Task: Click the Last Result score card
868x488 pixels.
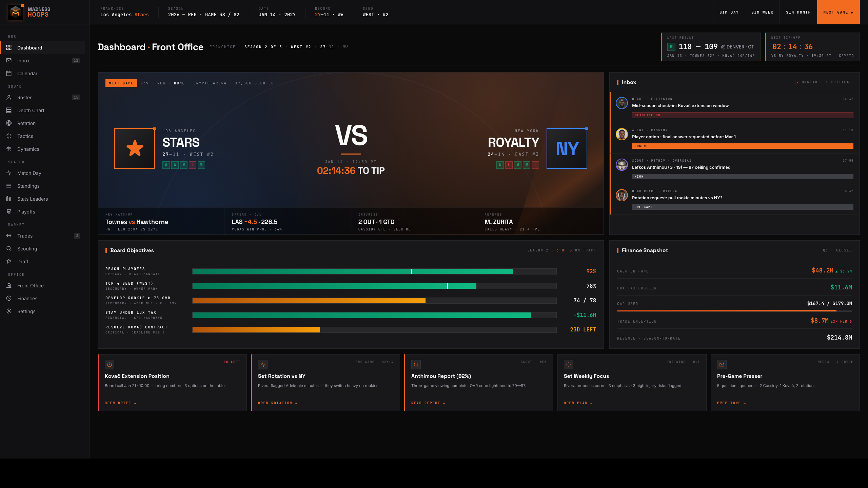Action: tap(711, 47)
